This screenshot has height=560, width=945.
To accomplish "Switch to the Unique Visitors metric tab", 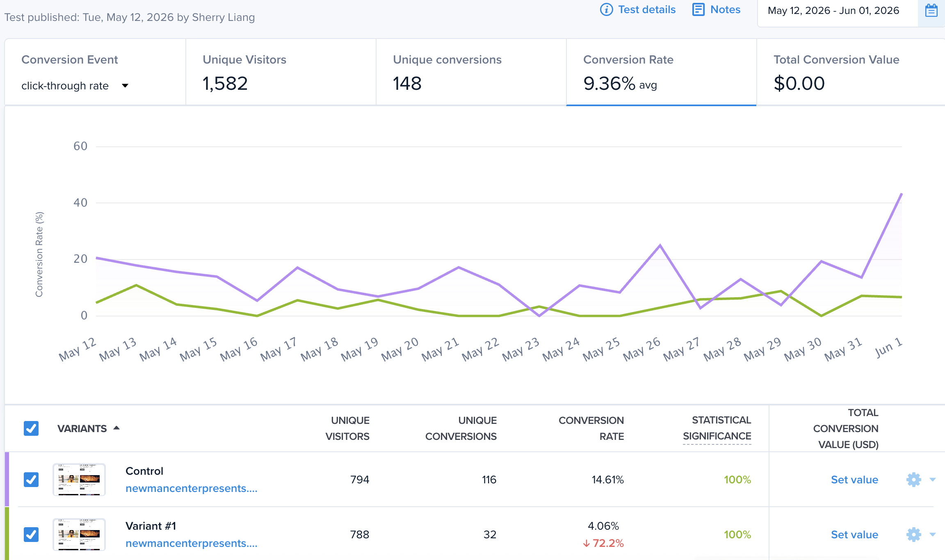I will [x=281, y=72].
